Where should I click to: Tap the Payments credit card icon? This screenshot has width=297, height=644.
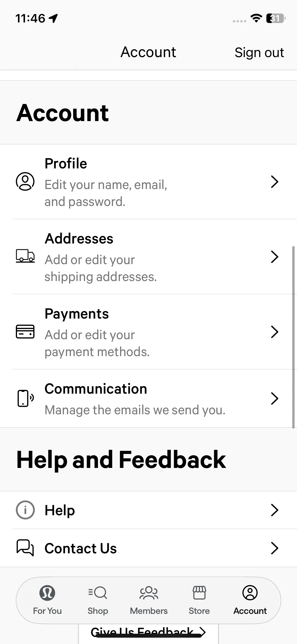pyautogui.click(x=25, y=332)
